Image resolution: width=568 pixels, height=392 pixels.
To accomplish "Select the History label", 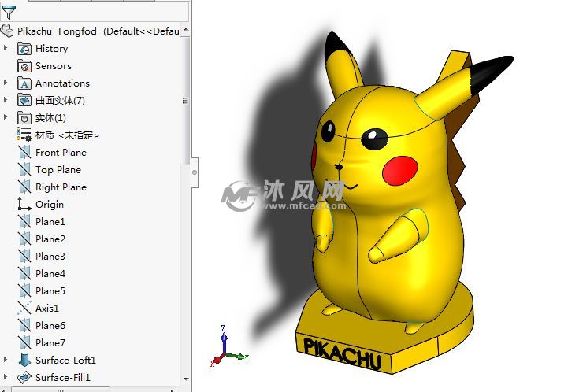I will tap(51, 49).
